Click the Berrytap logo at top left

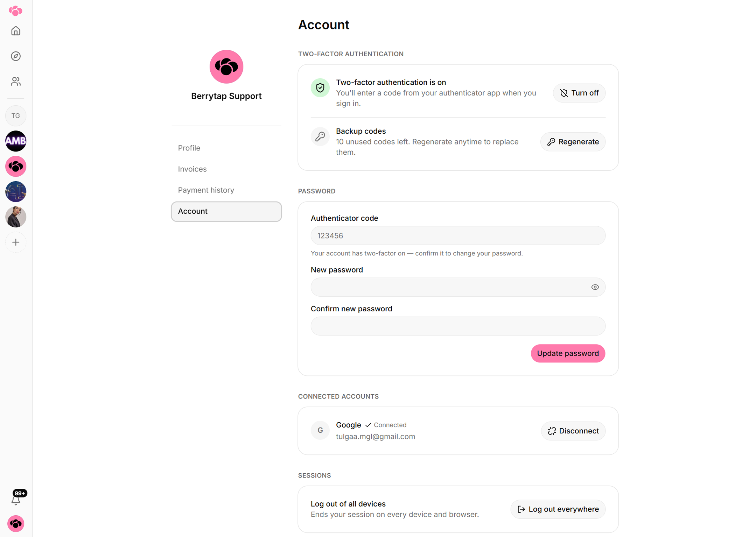point(16,11)
